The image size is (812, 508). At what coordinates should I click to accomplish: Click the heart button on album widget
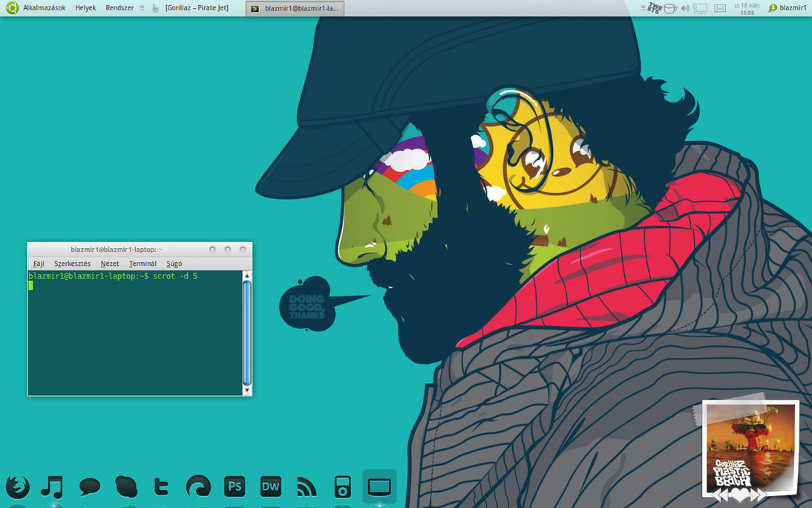(x=739, y=495)
